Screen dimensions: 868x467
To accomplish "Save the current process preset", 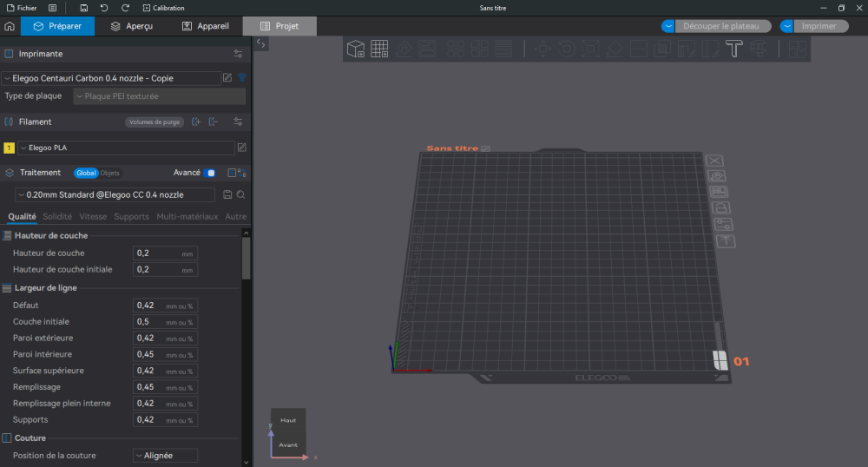I will point(227,195).
